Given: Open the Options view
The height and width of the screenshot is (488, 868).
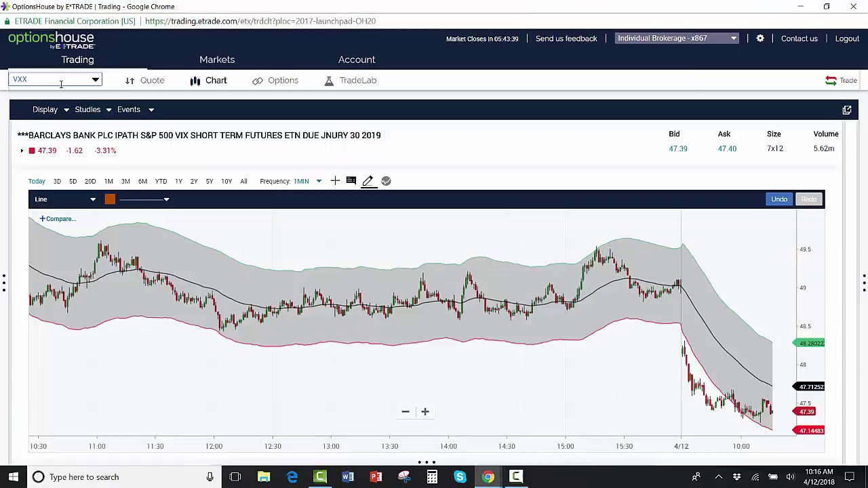Looking at the screenshot, I should (283, 81).
